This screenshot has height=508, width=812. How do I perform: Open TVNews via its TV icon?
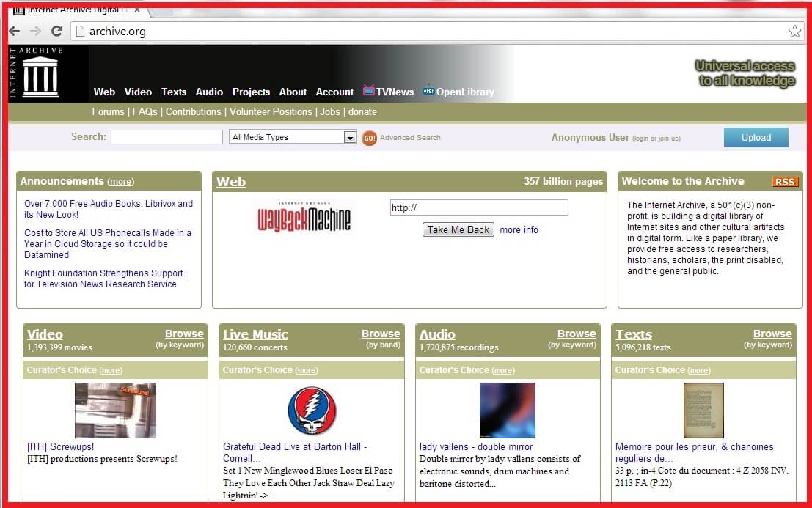(369, 90)
